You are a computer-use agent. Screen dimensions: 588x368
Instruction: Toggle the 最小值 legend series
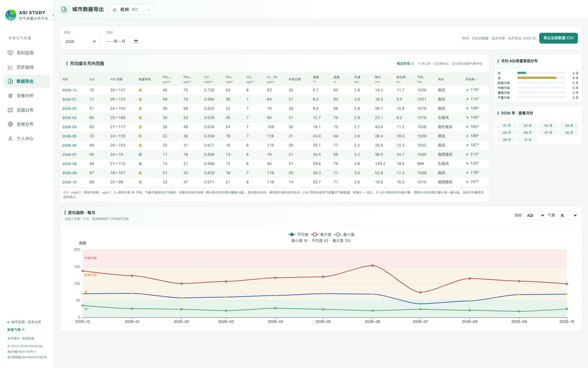(344, 234)
